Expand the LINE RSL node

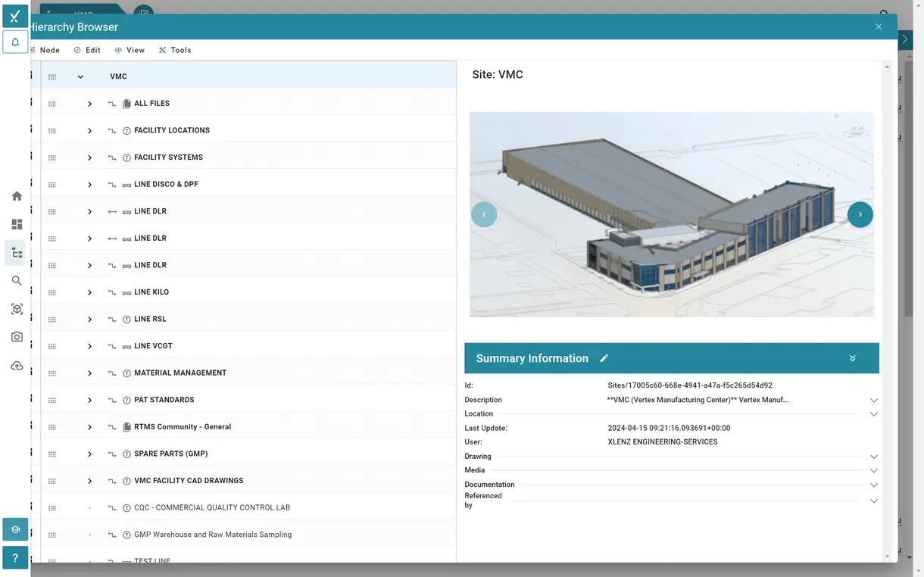point(89,320)
